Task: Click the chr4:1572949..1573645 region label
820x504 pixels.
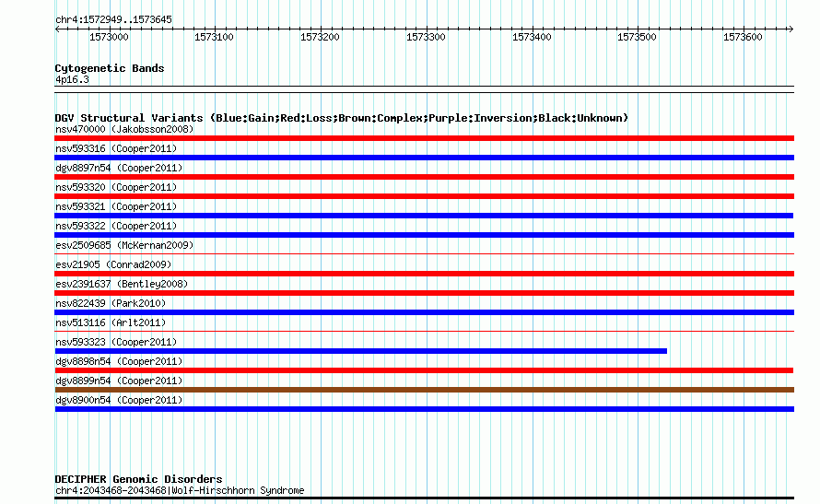Action: (113, 19)
